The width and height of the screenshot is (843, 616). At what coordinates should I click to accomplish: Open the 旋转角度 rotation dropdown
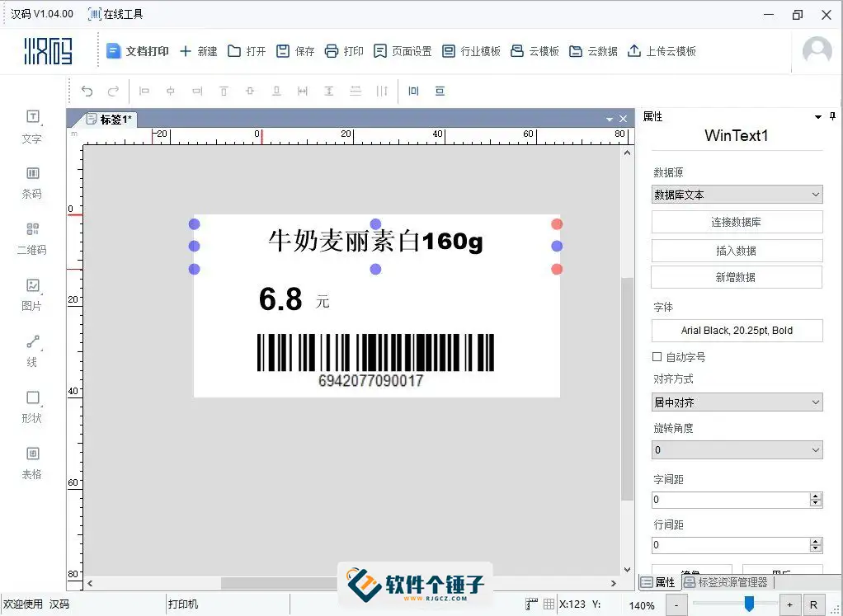tap(737, 449)
